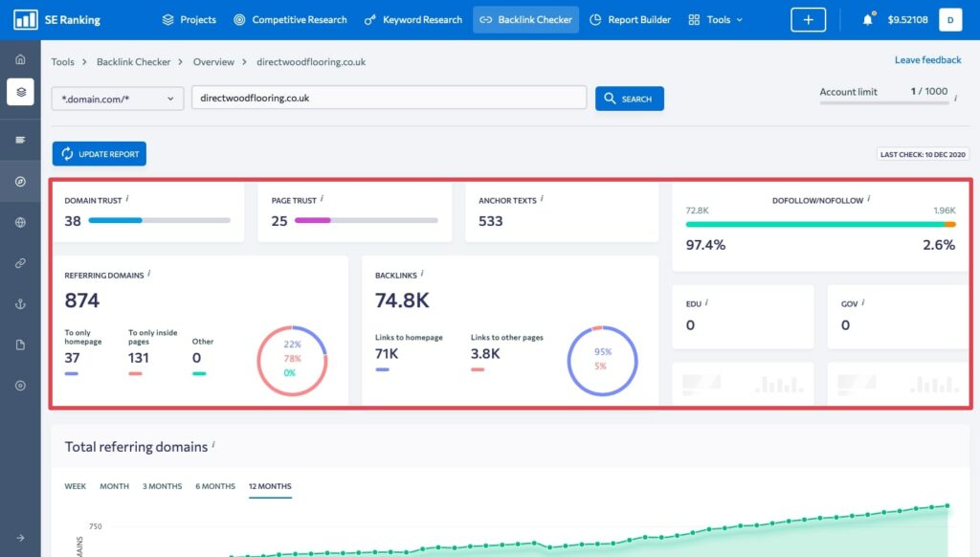Expand sidebar with the arrow icon
Screen dimensions: 980x557
[21, 538]
